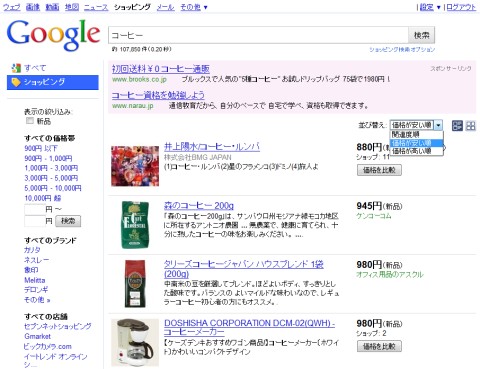Filter by brand デロンギ
Image resolution: width=480 pixels, height=369 pixels.
[x=36, y=290]
